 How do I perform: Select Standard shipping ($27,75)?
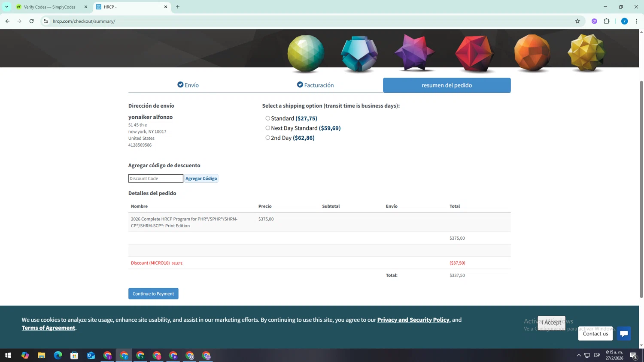(267, 118)
